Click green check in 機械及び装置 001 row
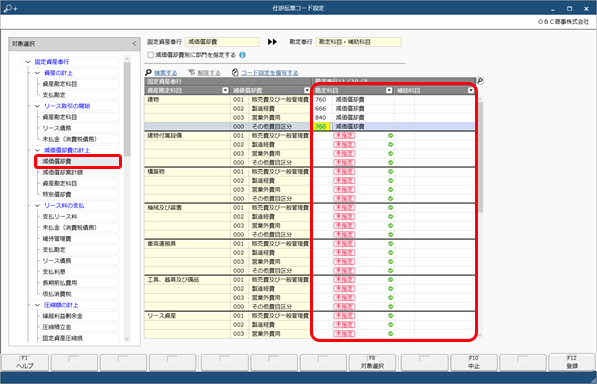The width and height of the screenshot is (597, 384). [x=390, y=208]
